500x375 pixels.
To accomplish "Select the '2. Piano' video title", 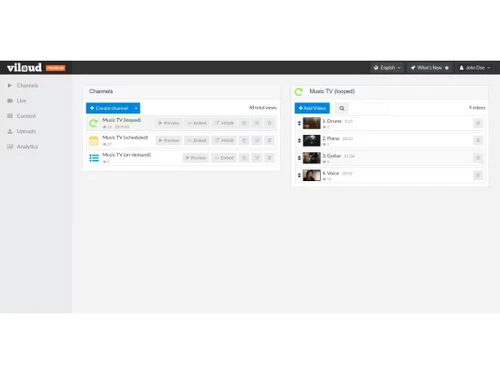I will click(331, 138).
